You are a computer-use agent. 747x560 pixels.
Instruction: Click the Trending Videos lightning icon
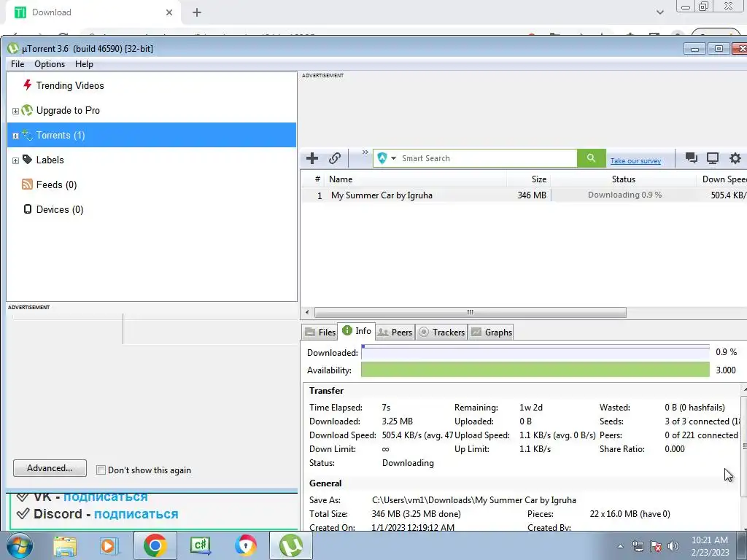click(x=28, y=85)
